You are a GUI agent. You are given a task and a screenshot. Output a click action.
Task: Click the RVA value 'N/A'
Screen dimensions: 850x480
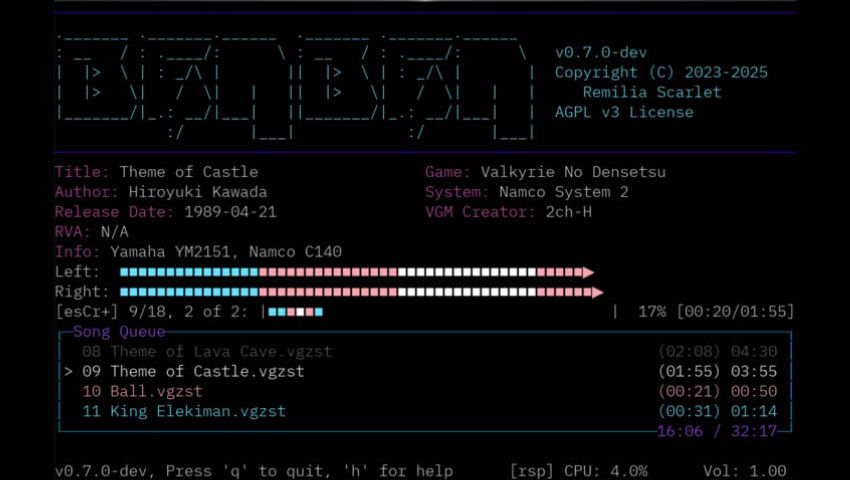pos(114,232)
